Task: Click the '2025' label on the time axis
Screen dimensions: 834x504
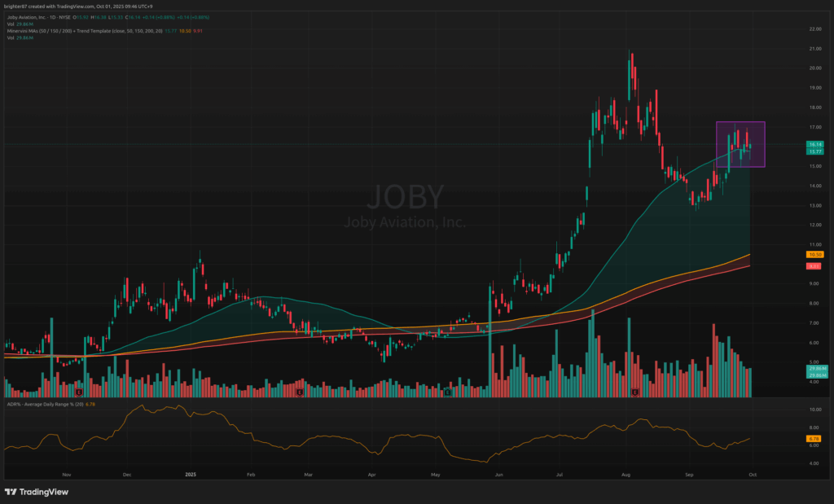Action: pos(191,473)
